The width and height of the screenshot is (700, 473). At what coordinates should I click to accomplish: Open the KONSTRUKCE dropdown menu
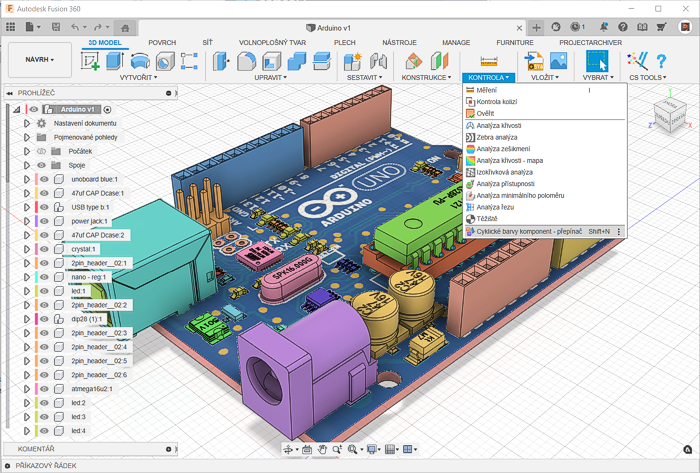(426, 78)
